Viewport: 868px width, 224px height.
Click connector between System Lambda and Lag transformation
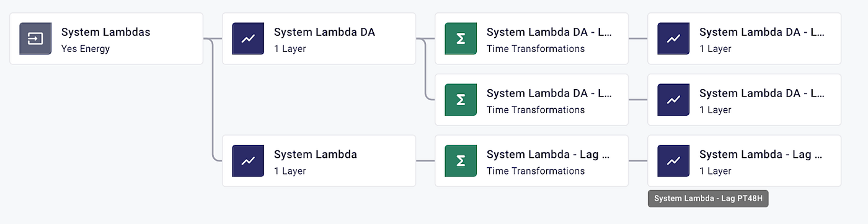[x=425, y=161]
